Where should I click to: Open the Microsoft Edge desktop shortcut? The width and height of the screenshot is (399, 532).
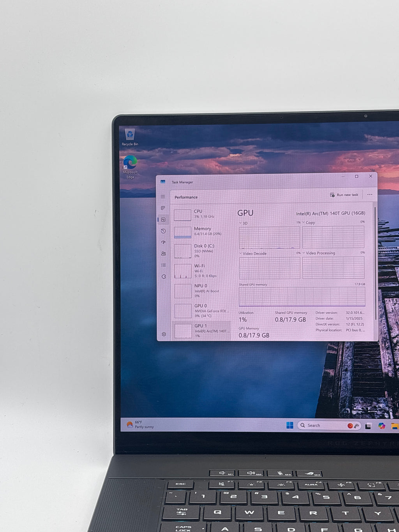(x=130, y=167)
